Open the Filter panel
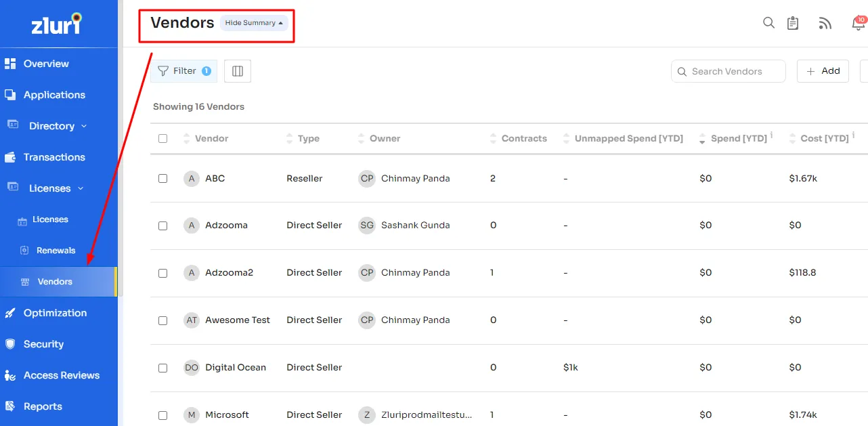This screenshot has width=868, height=426. pos(183,71)
